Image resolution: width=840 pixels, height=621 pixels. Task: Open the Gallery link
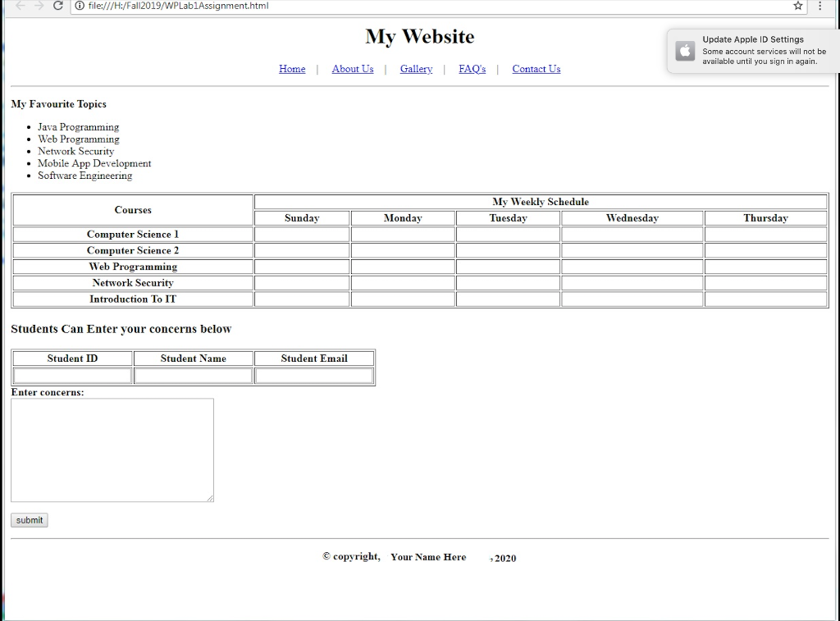[416, 69]
